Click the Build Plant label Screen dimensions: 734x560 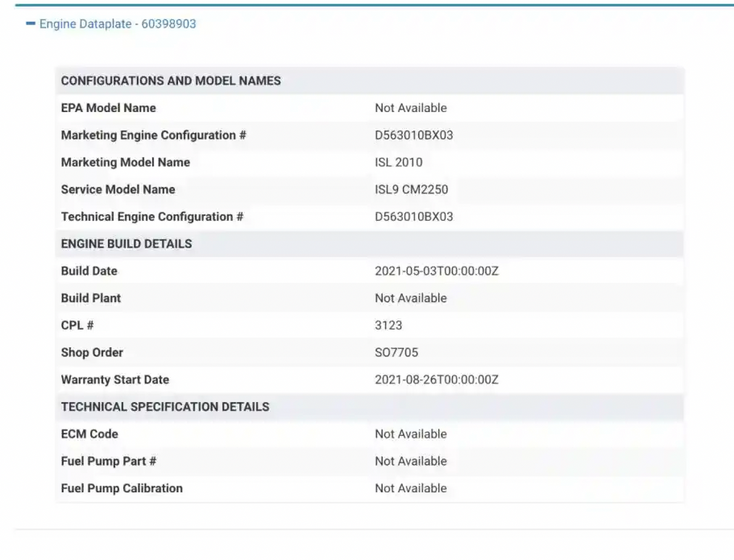click(91, 299)
